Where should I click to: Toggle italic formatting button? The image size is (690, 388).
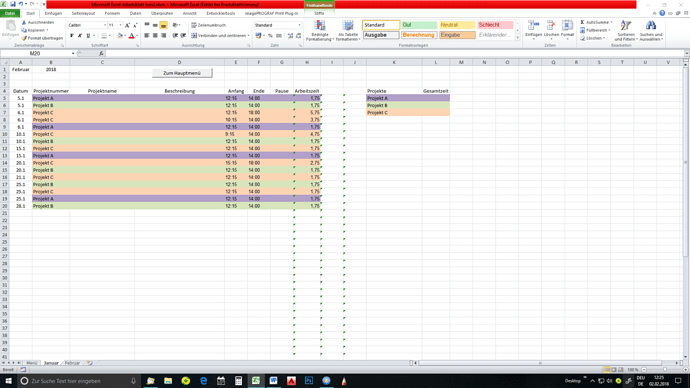(80, 36)
